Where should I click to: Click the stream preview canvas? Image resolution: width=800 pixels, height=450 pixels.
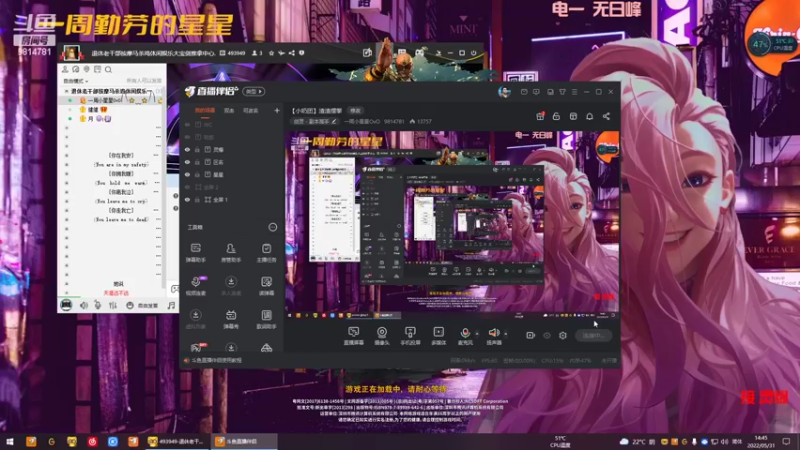(x=452, y=224)
